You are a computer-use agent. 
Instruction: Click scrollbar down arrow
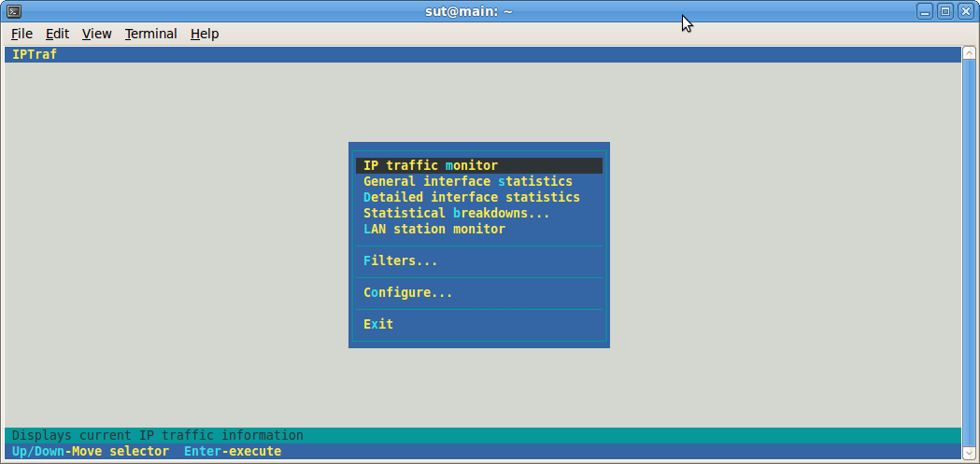pyautogui.click(x=969, y=453)
